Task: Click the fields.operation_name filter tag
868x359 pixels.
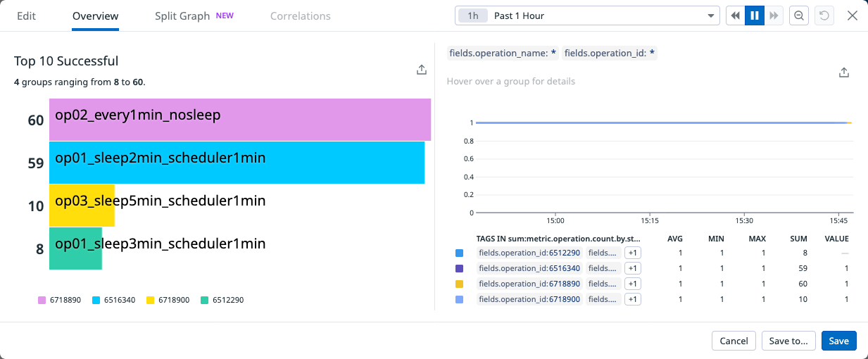Action: pos(502,53)
